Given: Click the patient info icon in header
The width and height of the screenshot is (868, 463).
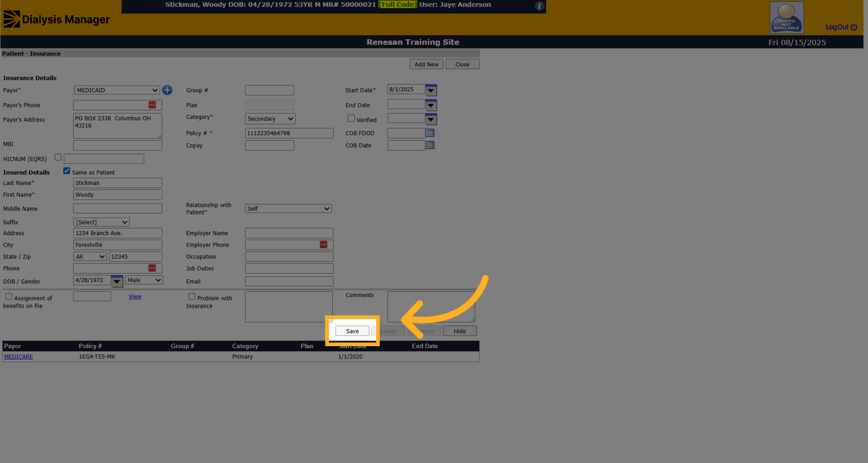Looking at the screenshot, I should pos(539,6).
